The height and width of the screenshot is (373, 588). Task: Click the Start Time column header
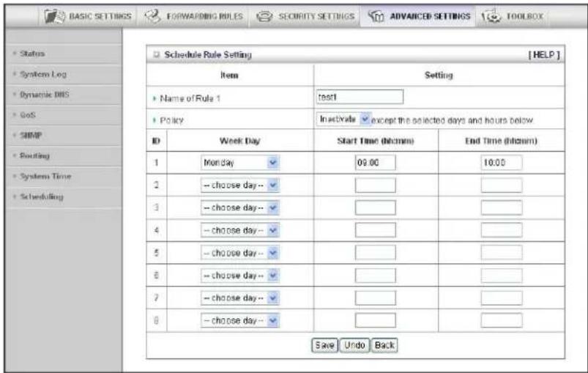tap(376, 141)
